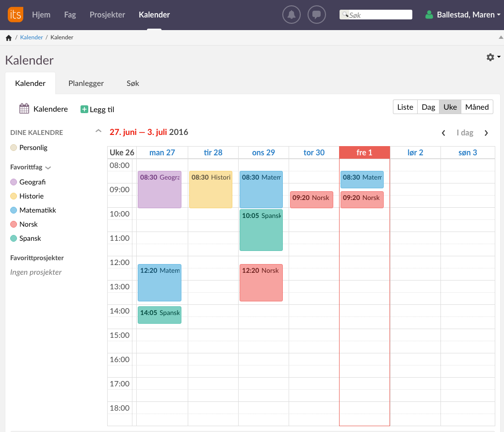The width and height of the screenshot is (504, 432).
Task: Toggle Norsk calendar visibility
Action: point(14,224)
